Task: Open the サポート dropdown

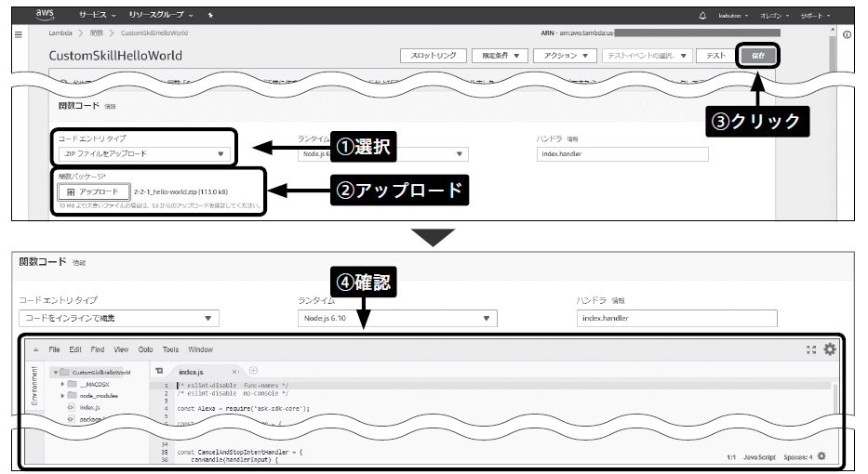Action: coord(815,16)
